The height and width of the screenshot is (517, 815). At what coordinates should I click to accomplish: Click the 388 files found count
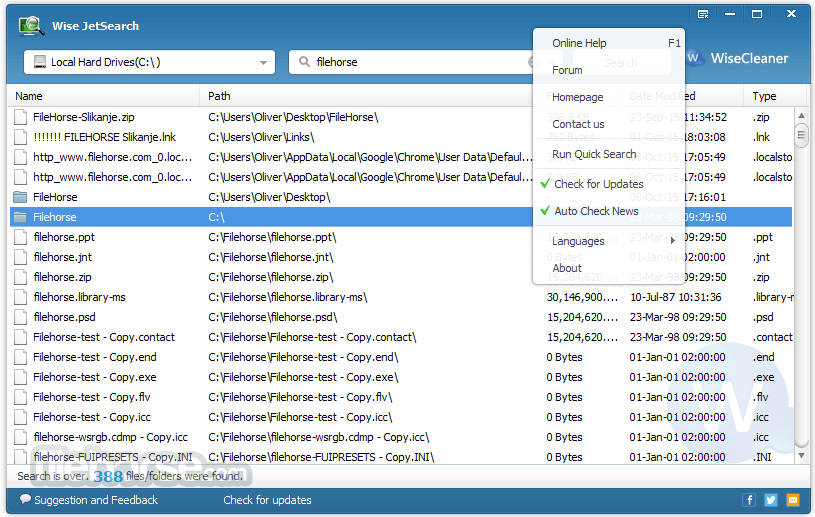click(x=108, y=476)
